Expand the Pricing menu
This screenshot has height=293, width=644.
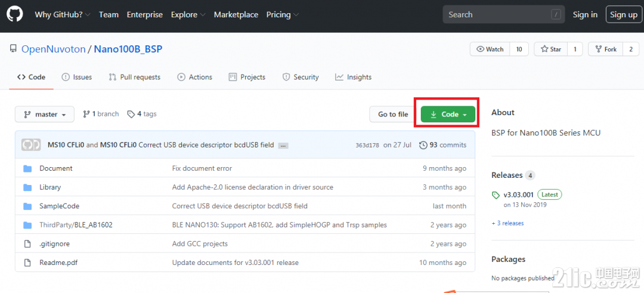[283, 14]
